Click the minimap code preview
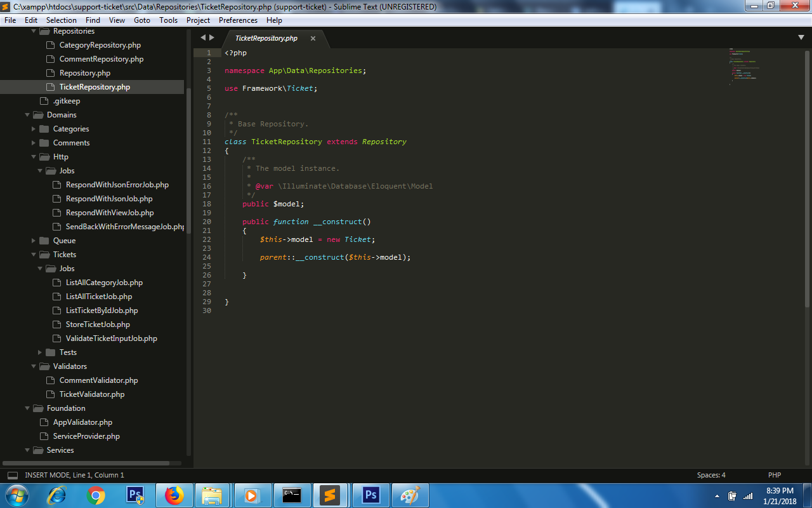Image resolution: width=812 pixels, height=508 pixels. coord(744,66)
